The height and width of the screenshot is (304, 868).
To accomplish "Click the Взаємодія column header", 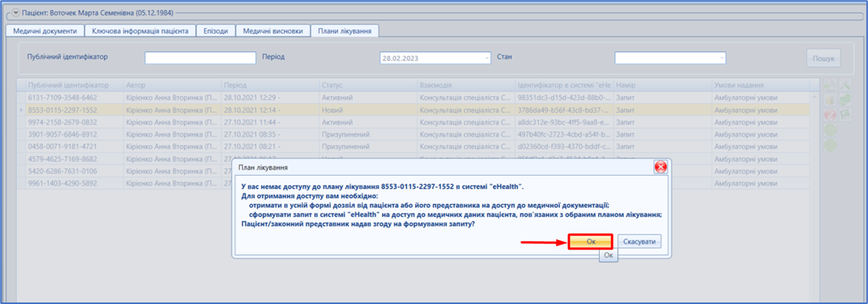I will coord(466,85).
